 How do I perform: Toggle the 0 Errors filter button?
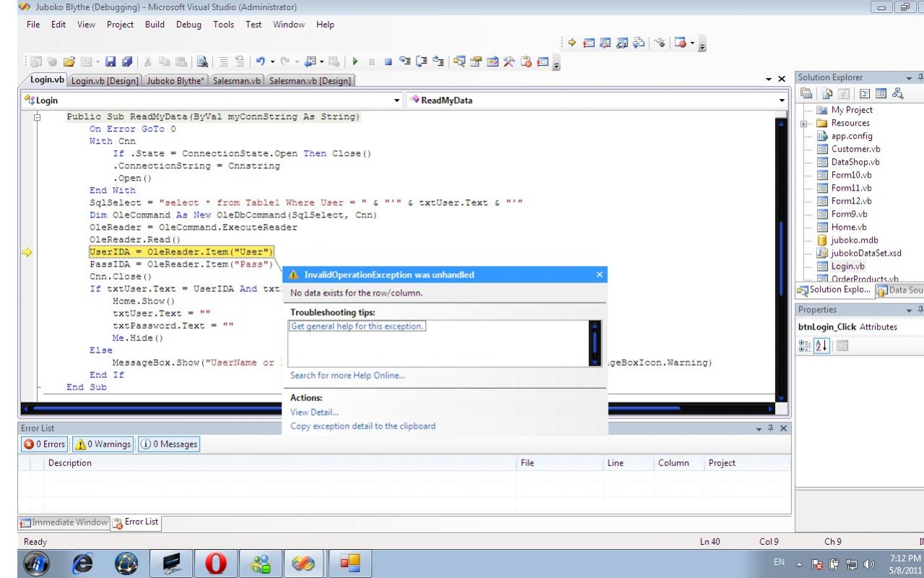click(x=44, y=444)
